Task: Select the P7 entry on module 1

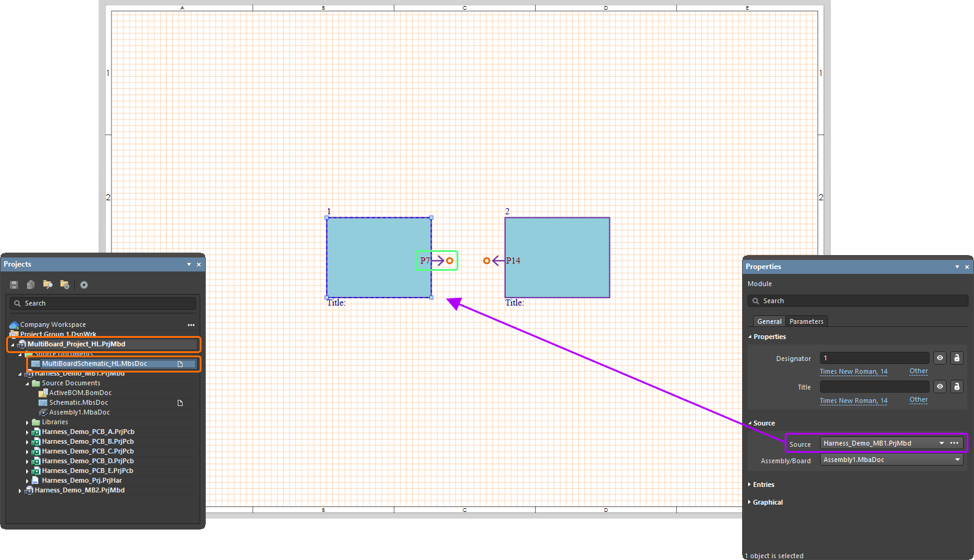Action: [436, 261]
